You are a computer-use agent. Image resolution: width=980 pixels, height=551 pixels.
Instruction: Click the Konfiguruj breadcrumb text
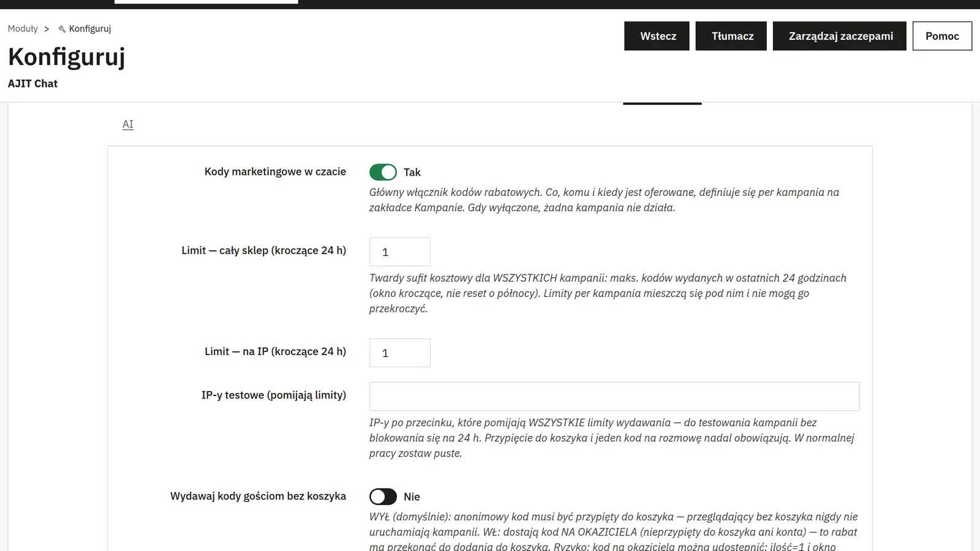coord(90,29)
